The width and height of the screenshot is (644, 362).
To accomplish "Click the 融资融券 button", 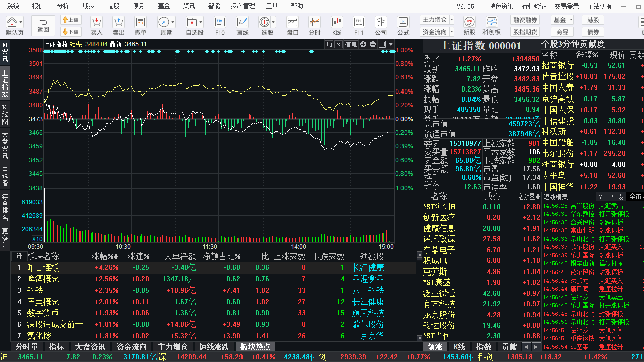I will pyautogui.click(x=525, y=20).
